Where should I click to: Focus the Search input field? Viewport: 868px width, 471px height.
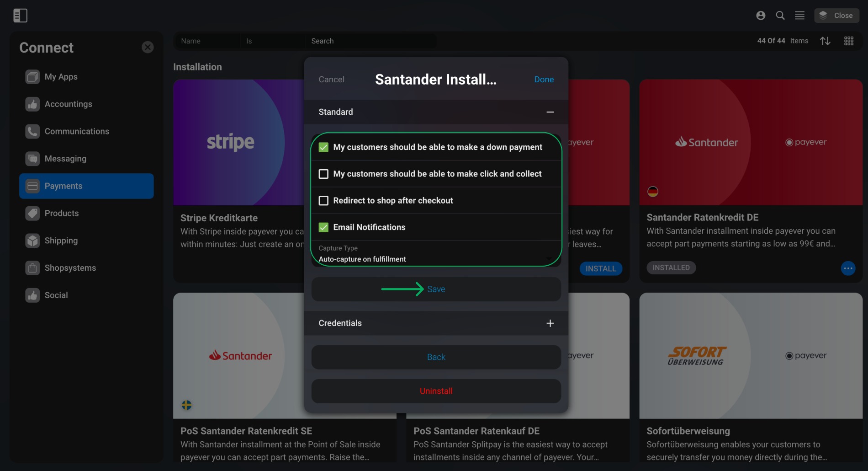click(x=371, y=41)
